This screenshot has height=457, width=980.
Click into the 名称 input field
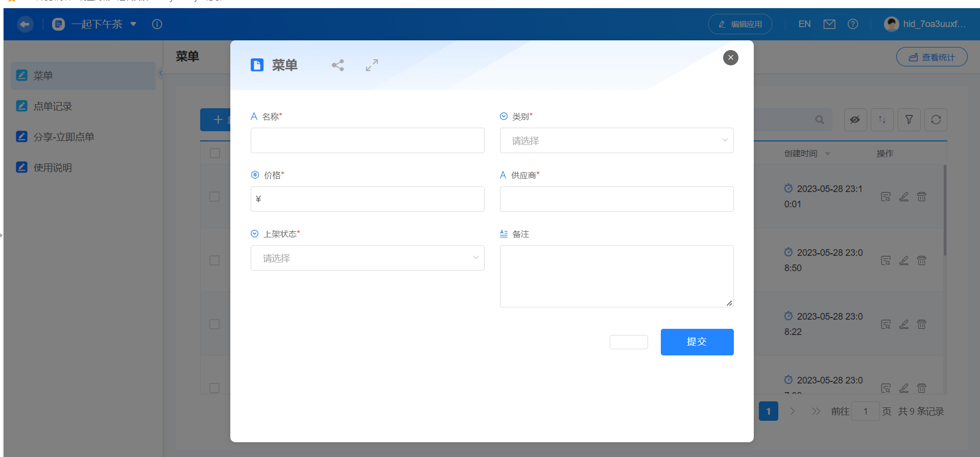367,140
